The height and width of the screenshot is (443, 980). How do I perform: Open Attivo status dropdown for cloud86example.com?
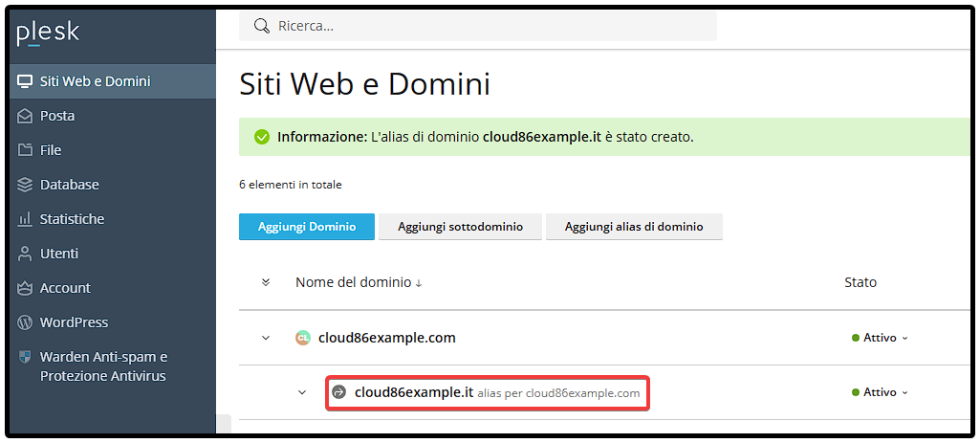pyautogui.click(x=880, y=338)
